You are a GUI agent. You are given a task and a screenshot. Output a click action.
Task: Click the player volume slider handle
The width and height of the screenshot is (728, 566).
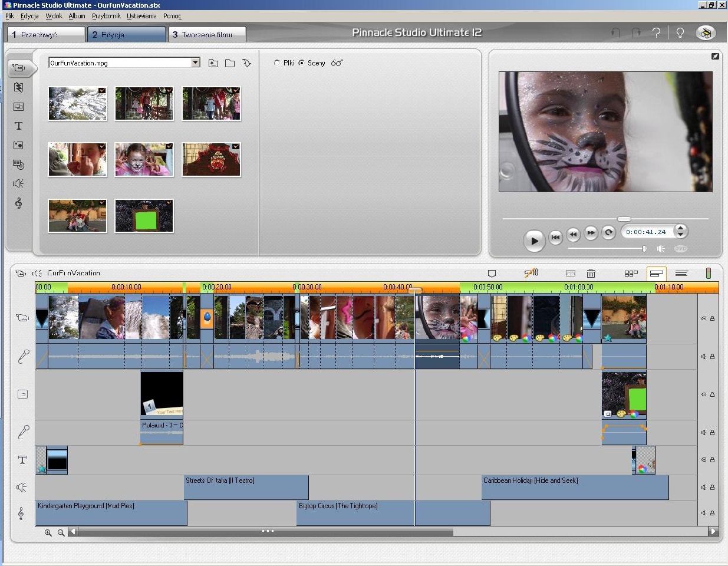coord(644,249)
